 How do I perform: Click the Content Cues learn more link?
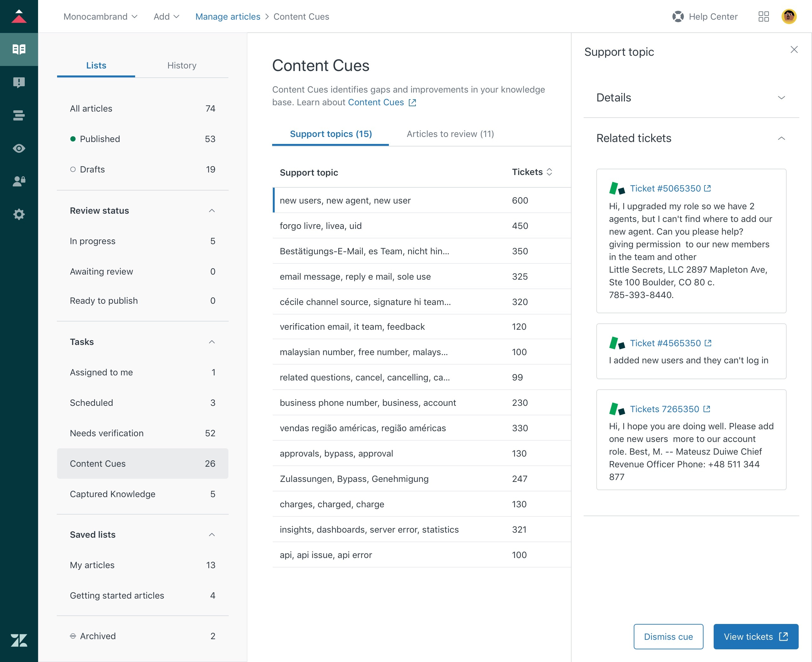coord(382,102)
